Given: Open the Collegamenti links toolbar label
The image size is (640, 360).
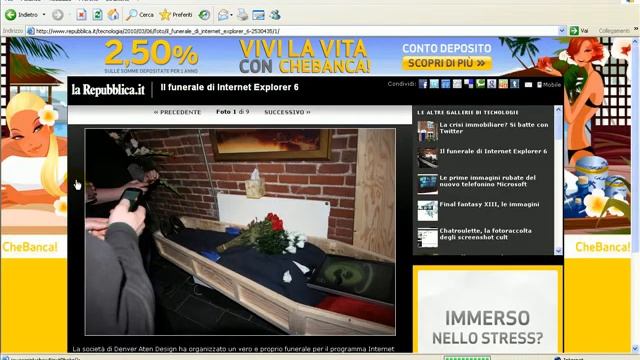Looking at the screenshot, I should tap(614, 31).
